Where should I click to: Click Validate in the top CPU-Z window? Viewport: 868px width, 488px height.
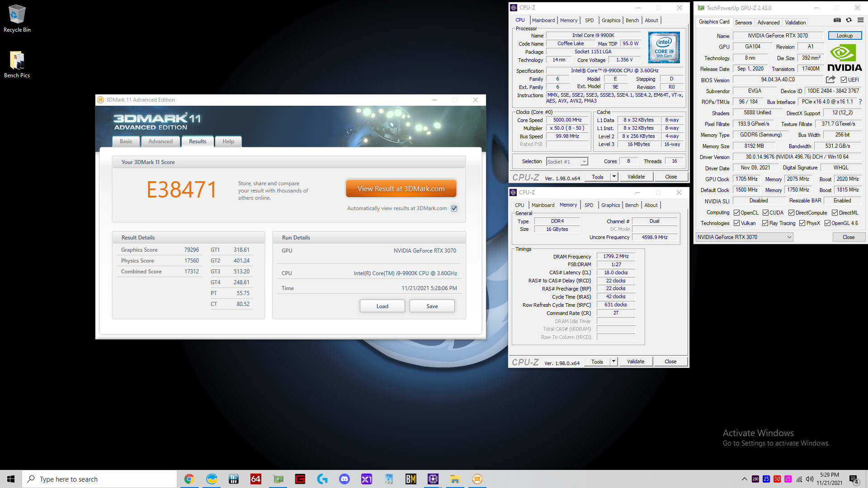(x=636, y=177)
